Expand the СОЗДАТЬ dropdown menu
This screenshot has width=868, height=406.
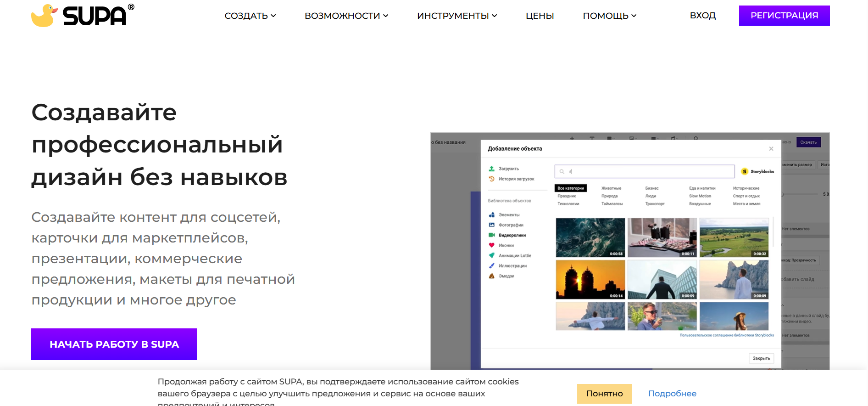point(250,16)
